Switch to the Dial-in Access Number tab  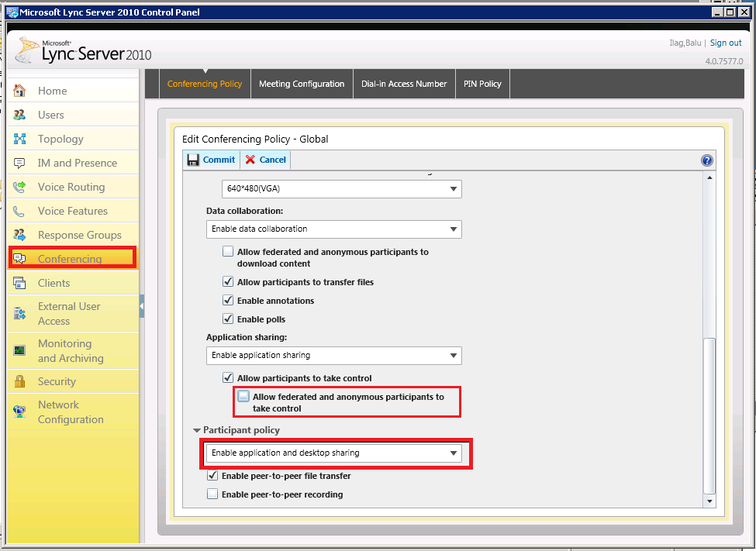tap(404, 84)
